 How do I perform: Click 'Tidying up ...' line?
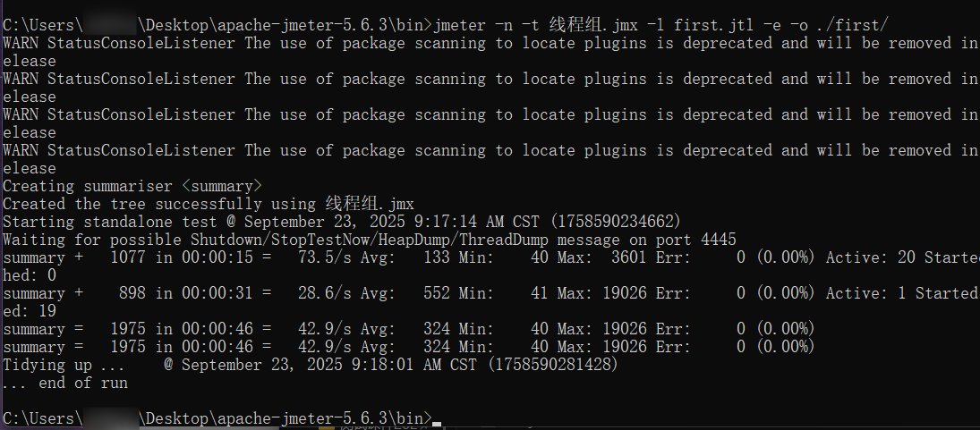(x=311, y=365)
